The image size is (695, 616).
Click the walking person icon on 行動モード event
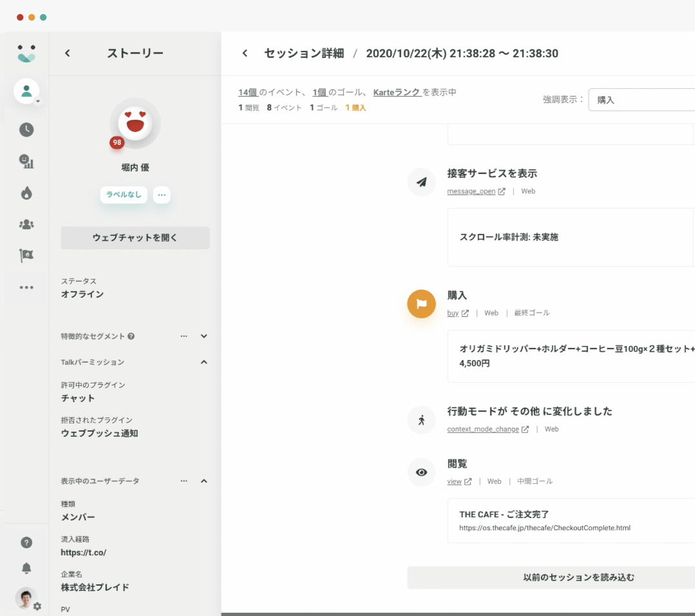(421, 420)
